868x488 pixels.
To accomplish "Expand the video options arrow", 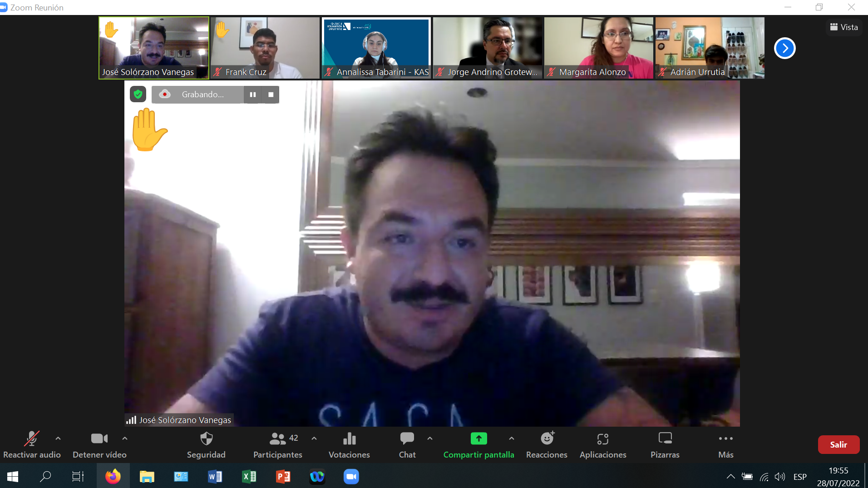I will pos(125,438).
